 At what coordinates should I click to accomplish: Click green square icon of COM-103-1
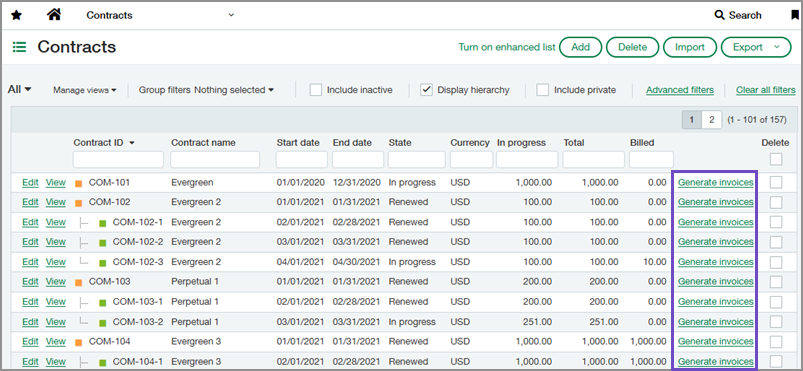(102, 302)
